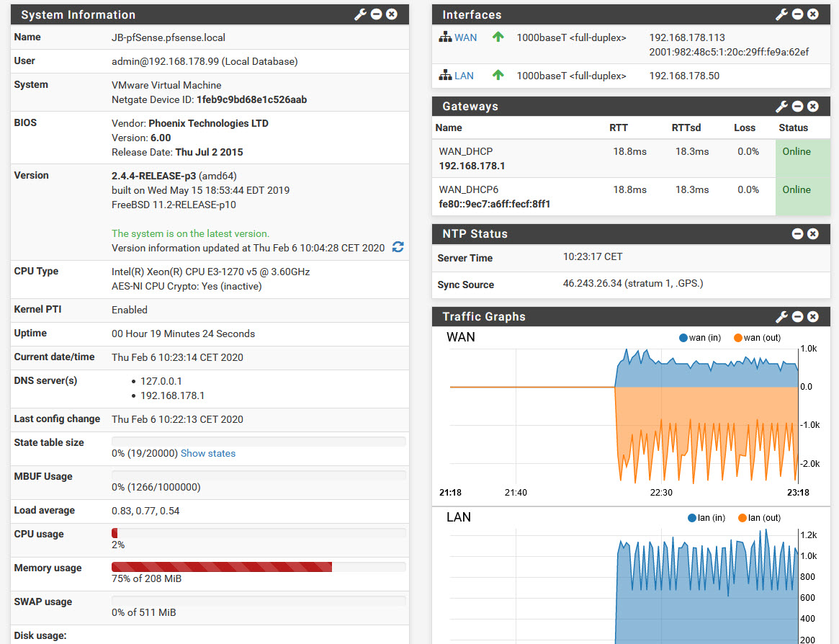
Task: Minimize the Traffic Graphs widget
Action: [x=797, y=316]
